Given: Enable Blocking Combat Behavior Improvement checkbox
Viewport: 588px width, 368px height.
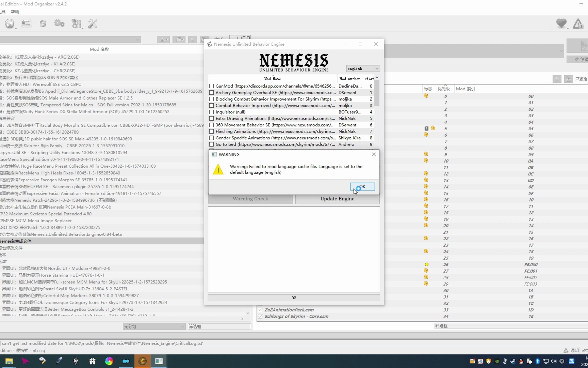Looking at the screenshot, I should pyautogui.click(x=211, y=99).
